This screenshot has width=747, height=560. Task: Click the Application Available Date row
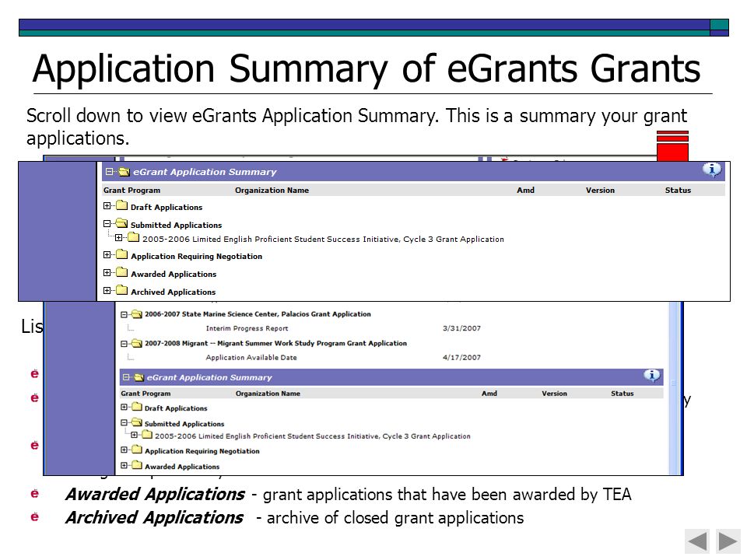click(251, 357)
